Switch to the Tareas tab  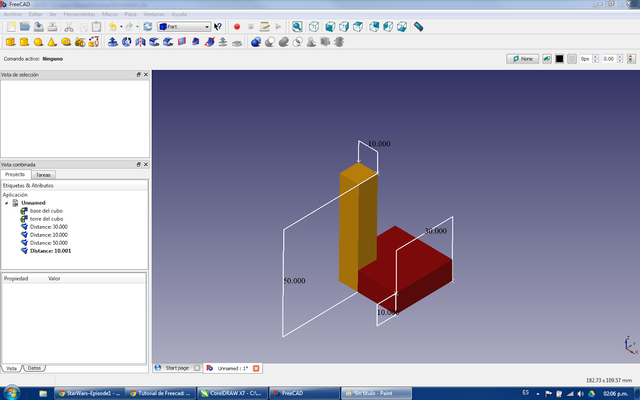coord(44,174)
